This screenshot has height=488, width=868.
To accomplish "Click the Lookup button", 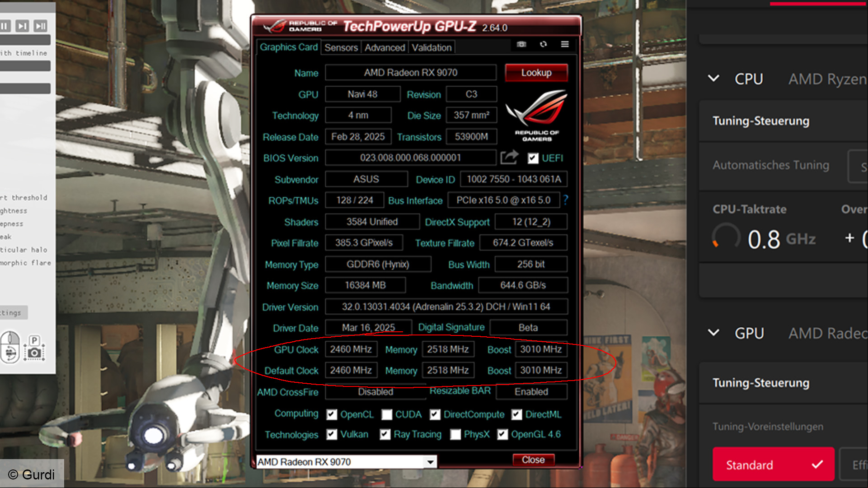I will (536, 73).
